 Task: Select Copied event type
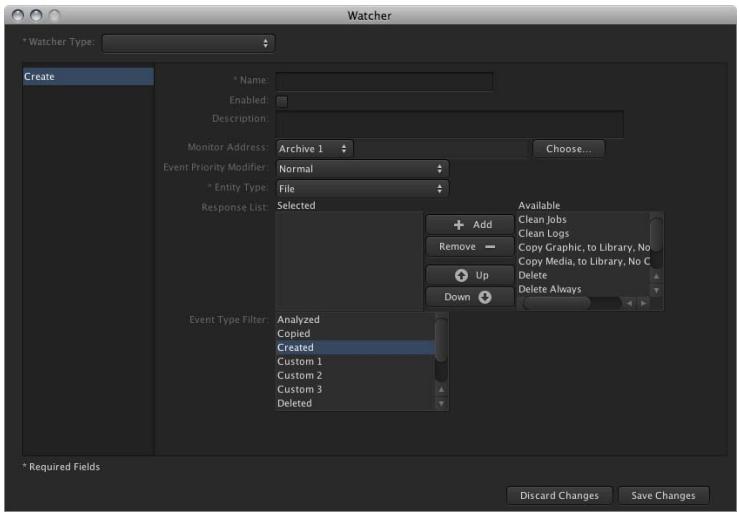(355, 333)
